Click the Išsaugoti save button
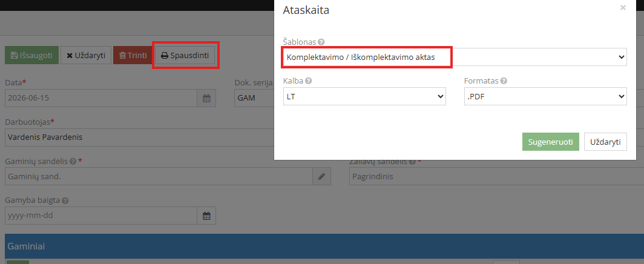This screenshot has height=264, width=644. point(31,55)
